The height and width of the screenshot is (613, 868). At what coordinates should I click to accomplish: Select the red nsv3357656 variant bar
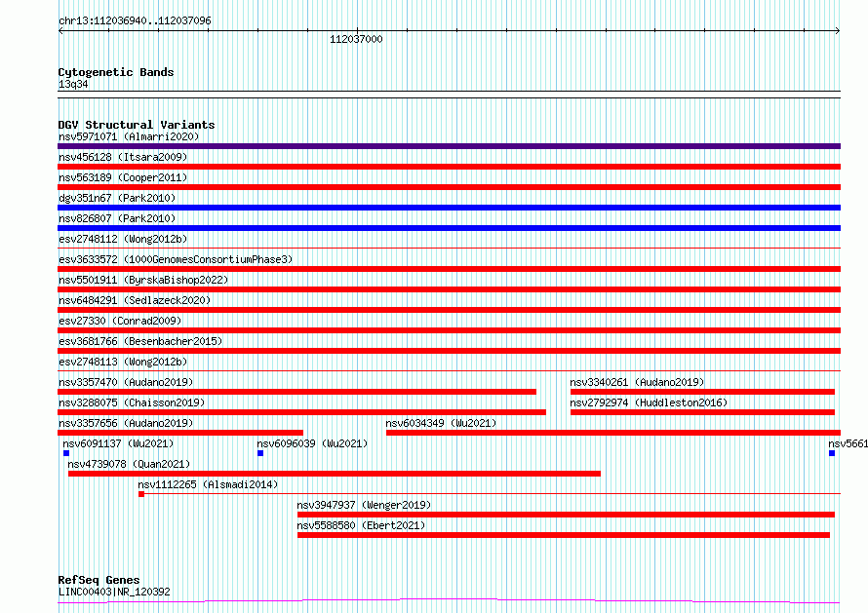point(180,433)
